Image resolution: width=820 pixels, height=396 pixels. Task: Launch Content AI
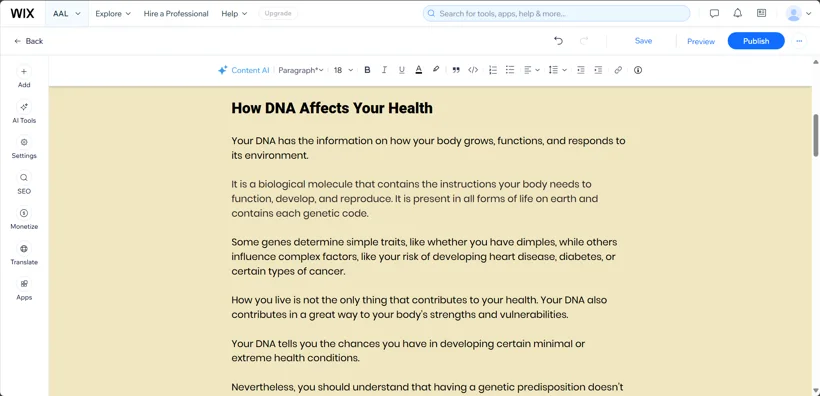point(244,70)
